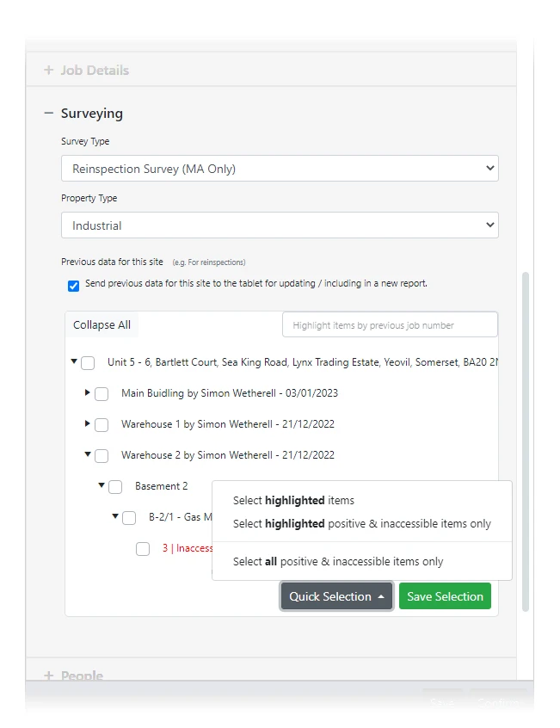Expand the Main Buidling tree branch
The image size is (560, 728).
click(87, 393)
